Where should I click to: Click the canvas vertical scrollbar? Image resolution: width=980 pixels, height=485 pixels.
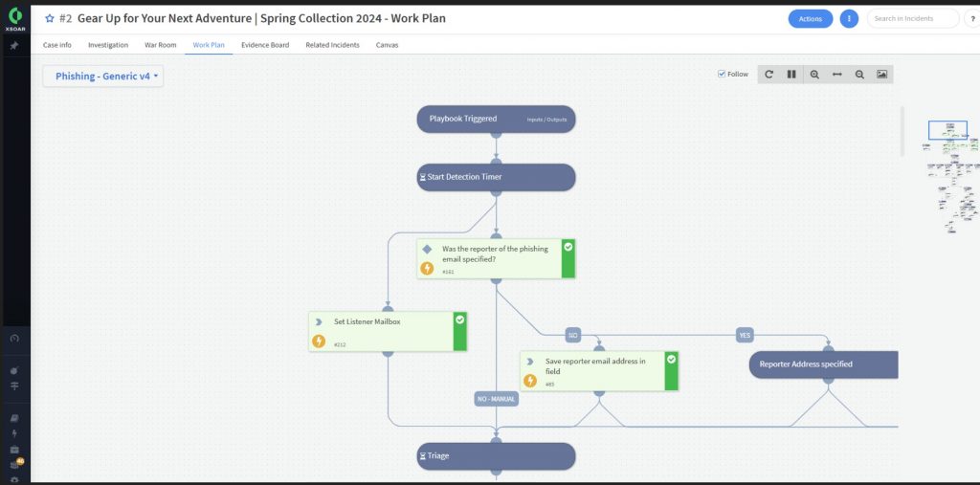pyautogui.click(x=902, y=131)
